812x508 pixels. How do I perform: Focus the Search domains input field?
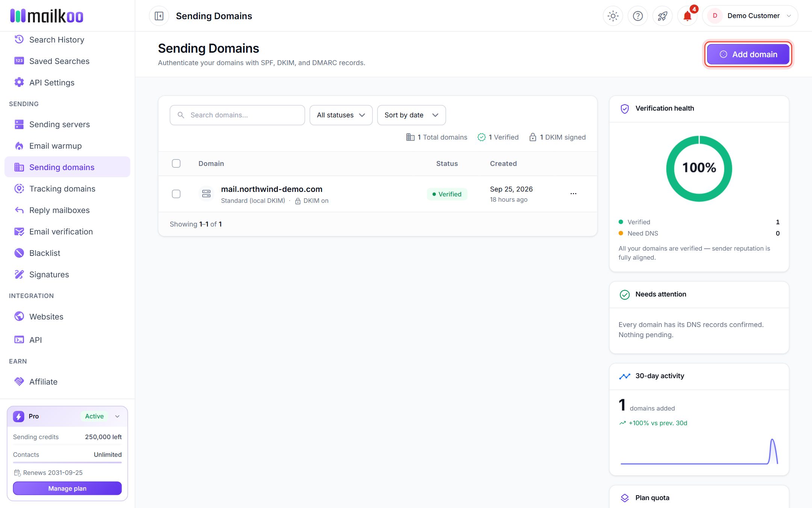coord(237,115)
